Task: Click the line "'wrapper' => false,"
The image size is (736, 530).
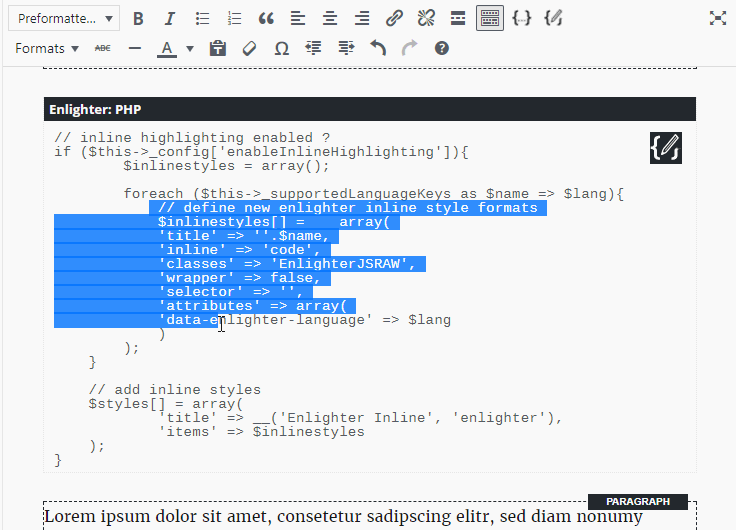Action: (239, 278)
